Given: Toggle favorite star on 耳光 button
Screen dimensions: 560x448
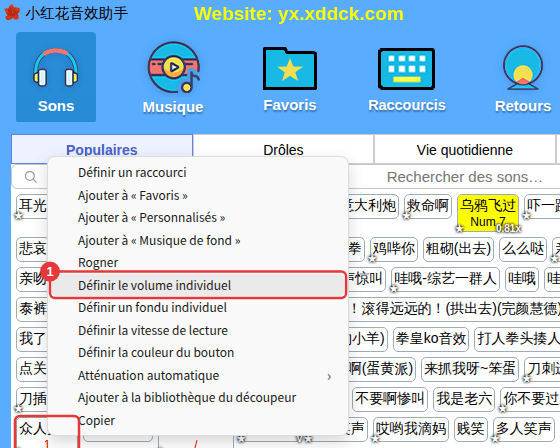Looking at the screenshot, I should 19,216.
